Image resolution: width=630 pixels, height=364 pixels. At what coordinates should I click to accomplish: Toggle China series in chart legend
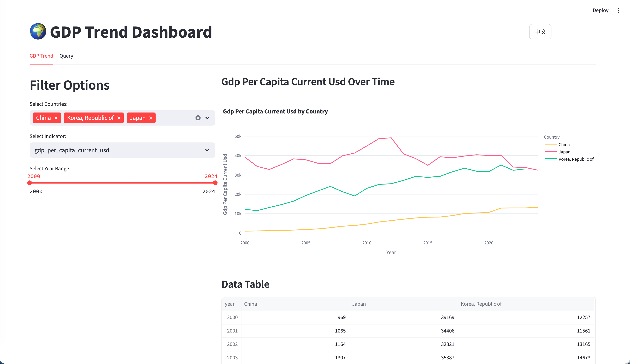point(564,144)
